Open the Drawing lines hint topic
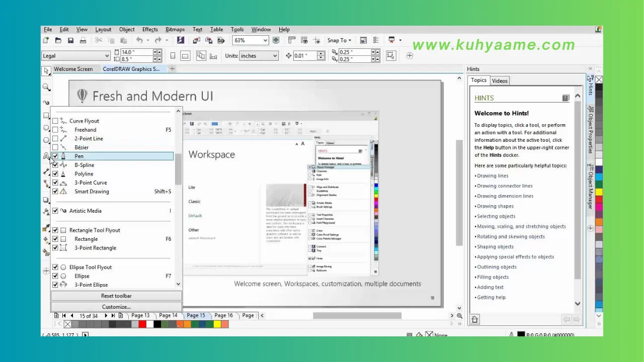Viewport: 644px width, 362px height. [x=493, y=176]
